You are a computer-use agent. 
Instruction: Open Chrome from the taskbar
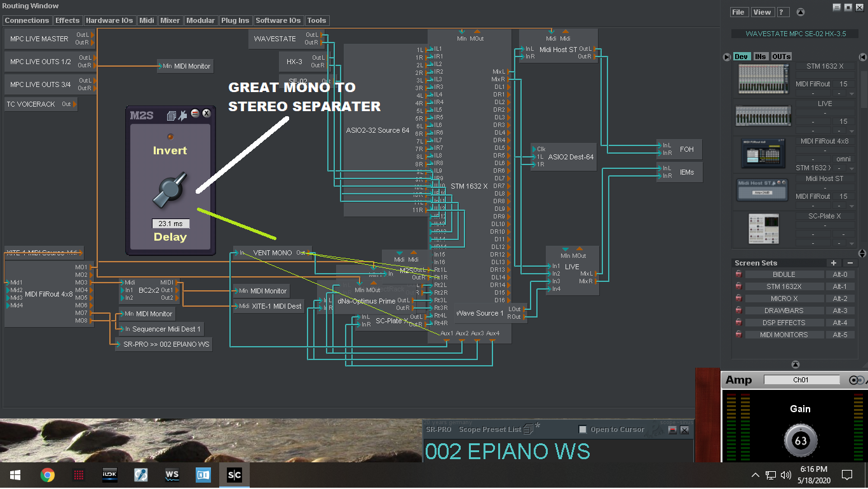point(47,474)
